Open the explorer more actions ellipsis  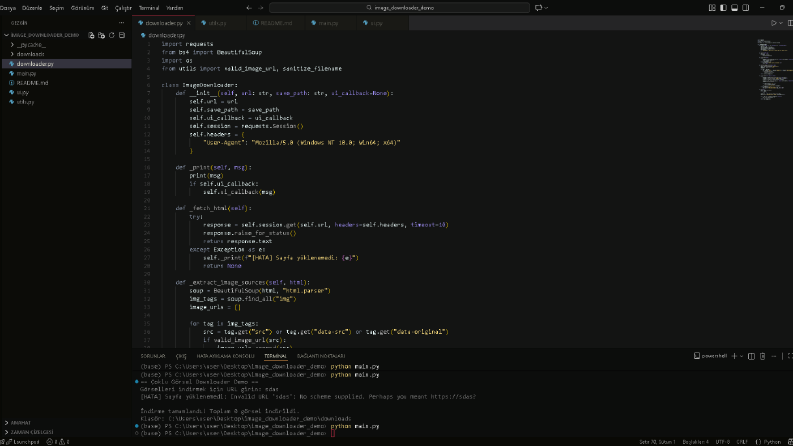point(121,23)
